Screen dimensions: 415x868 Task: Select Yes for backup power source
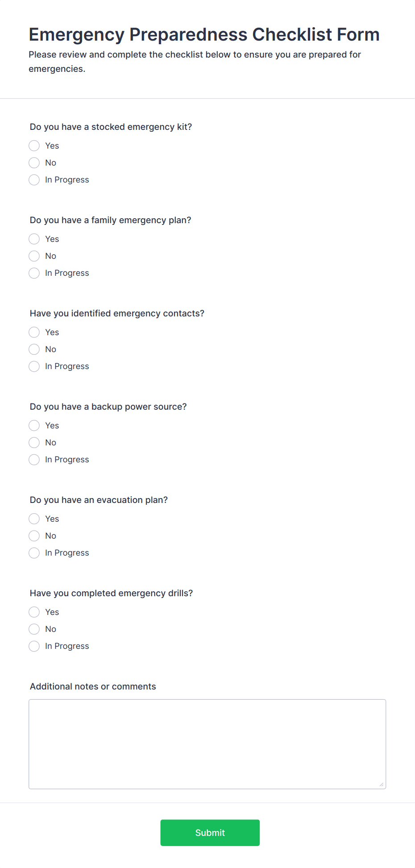point(34,425)
